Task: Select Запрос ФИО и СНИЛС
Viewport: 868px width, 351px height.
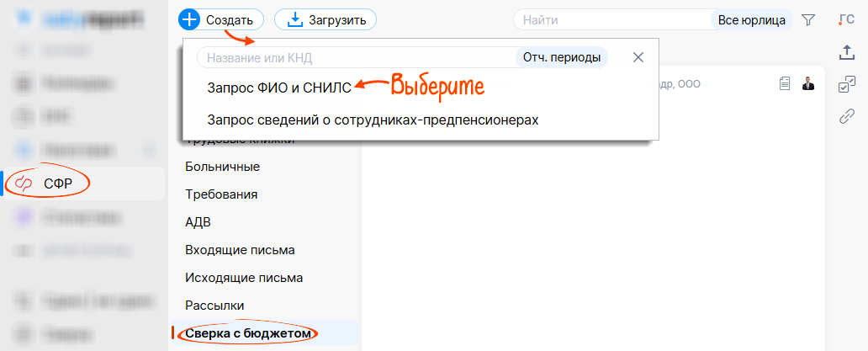Action: 279,86
